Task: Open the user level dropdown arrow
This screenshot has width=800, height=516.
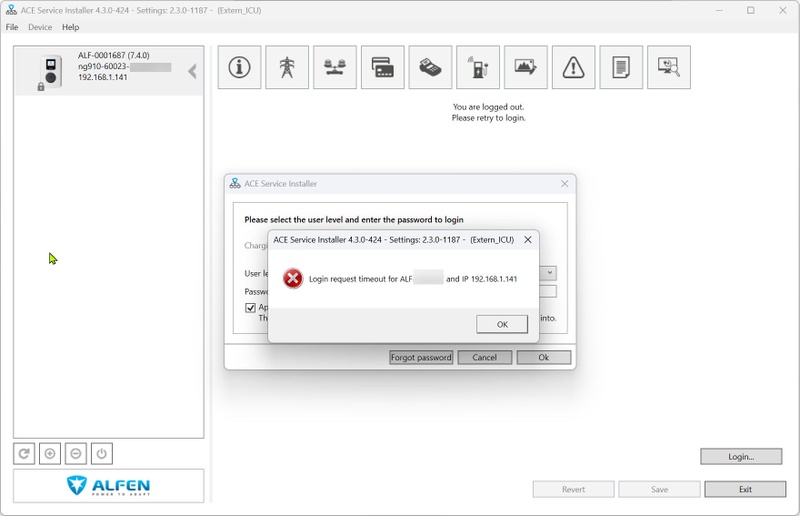Action: 549,273
